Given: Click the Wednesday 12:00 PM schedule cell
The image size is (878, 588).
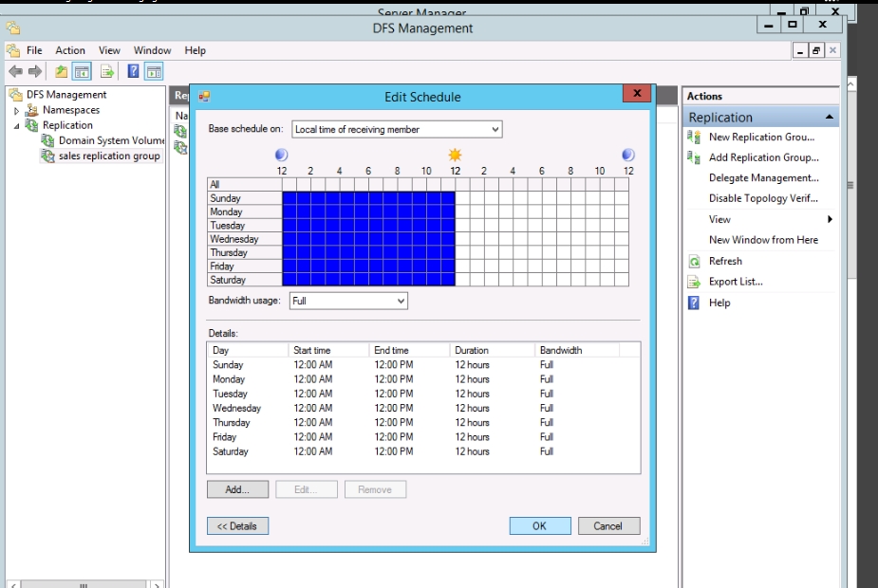Looking at the screenshot, I should pyautogui.click(x=462, y=239).
